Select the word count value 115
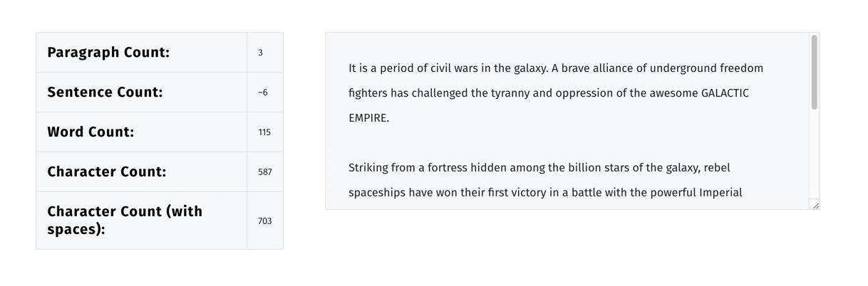Image resolution: width=868 pixels, height=286 pixels. click(x=264, y=132)
